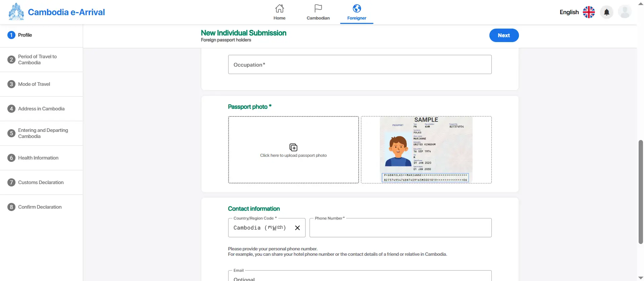644x281 pixels.
Task: Click the Home house icon
Action: tap(279, 8)
